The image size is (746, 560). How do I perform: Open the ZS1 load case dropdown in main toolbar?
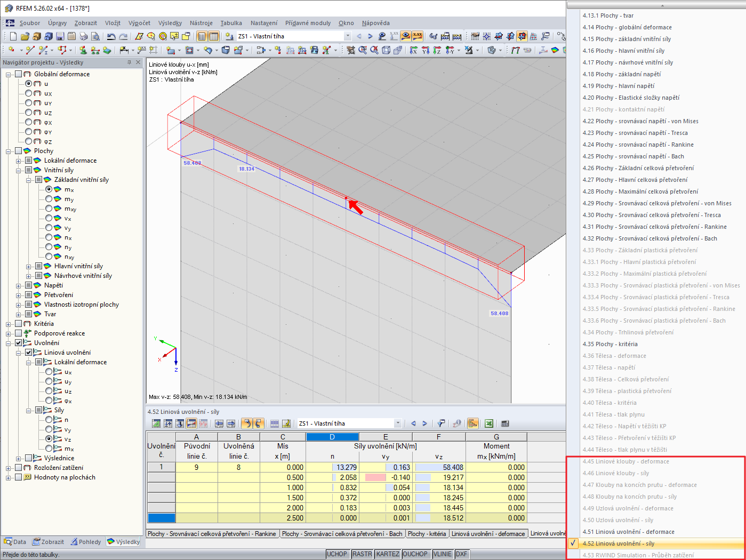coord(348,36)
